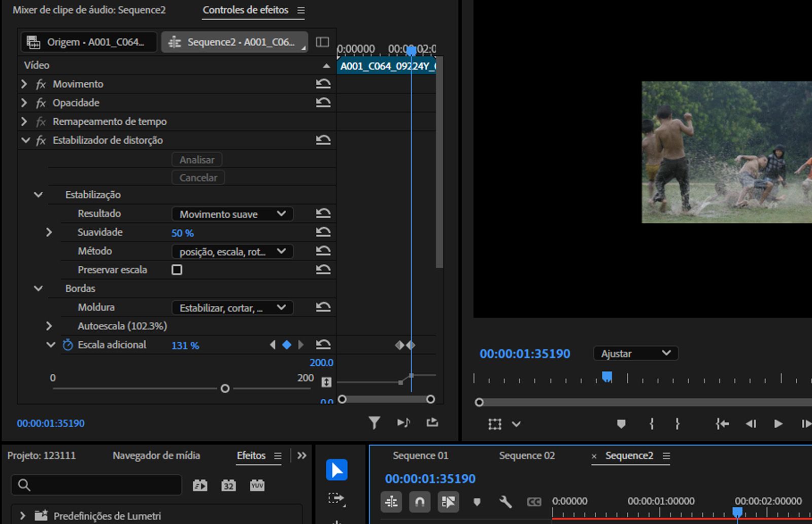Viewport: 812px width, 524px height.
Task: Play the sequence in Program Monitor
Action: point(778,424)
